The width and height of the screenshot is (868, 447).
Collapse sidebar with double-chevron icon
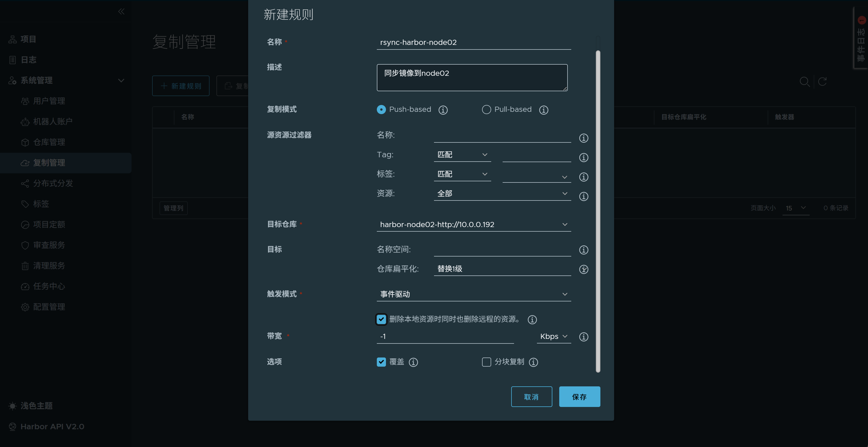(121, 11)
